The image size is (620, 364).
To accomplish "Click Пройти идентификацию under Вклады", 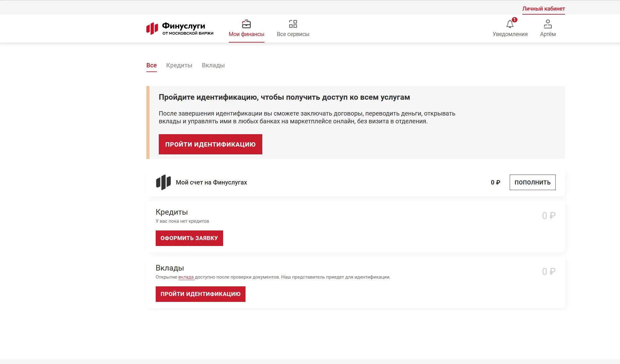I will tap(200, 294).
